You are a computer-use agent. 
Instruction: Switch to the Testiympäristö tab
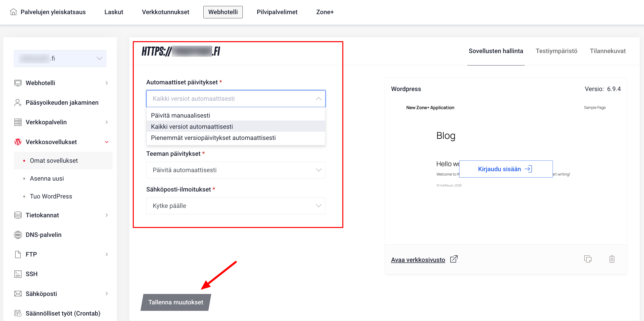click(x=556, y=51)
